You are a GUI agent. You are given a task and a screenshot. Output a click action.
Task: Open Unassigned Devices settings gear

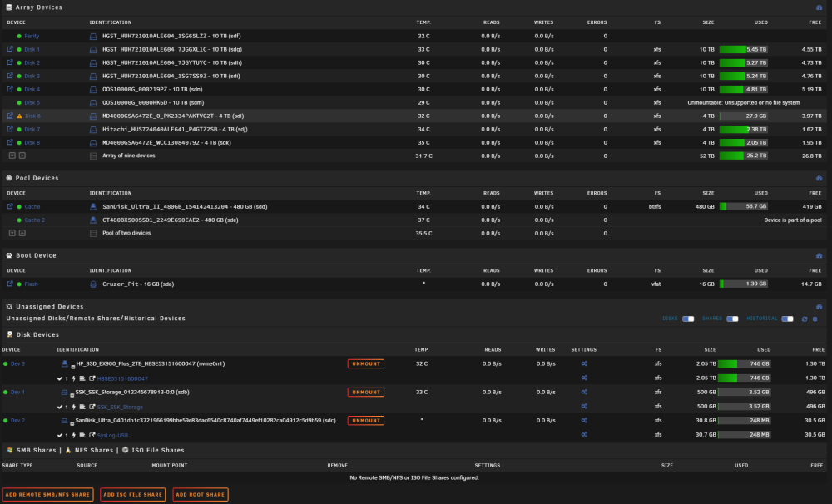point(815,319)
